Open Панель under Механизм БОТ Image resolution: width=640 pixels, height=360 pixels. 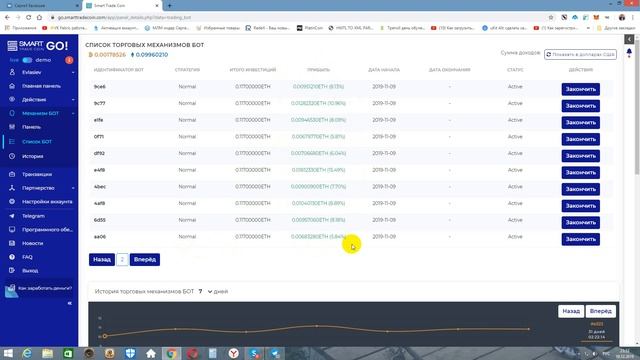tap(31, 127)
